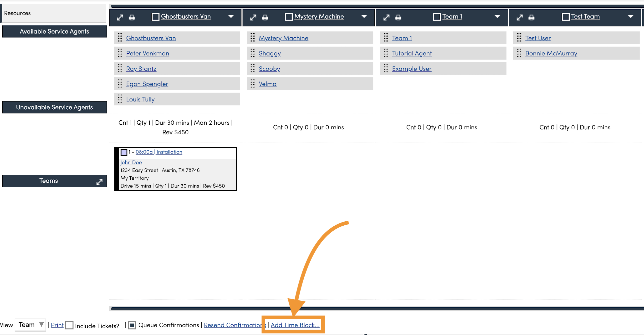This screenshot has width=644, height=335.
Task: Tick the Include Tickets checkbox
Action: (x=69, y=325)
